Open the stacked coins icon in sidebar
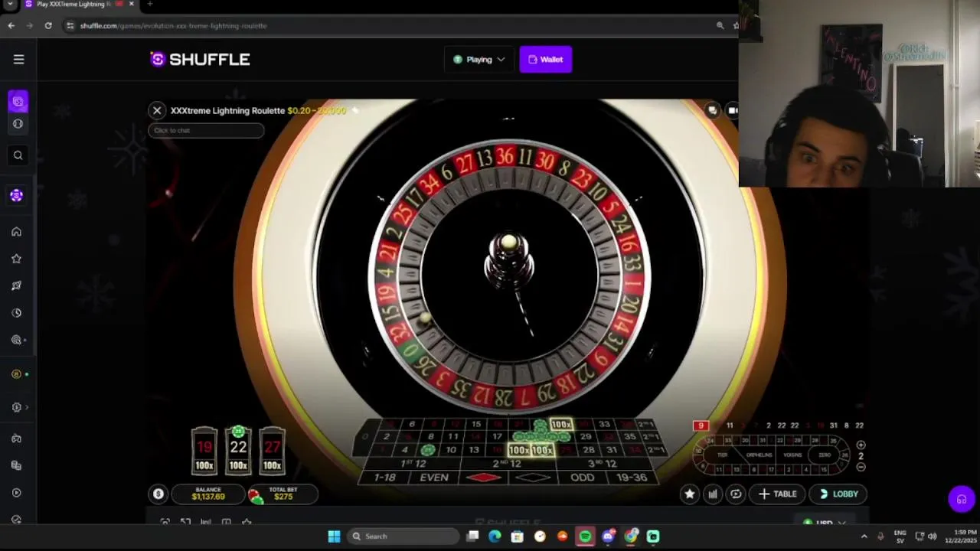The height and width of the screenshot is (551, 980). tap(17, 465)
